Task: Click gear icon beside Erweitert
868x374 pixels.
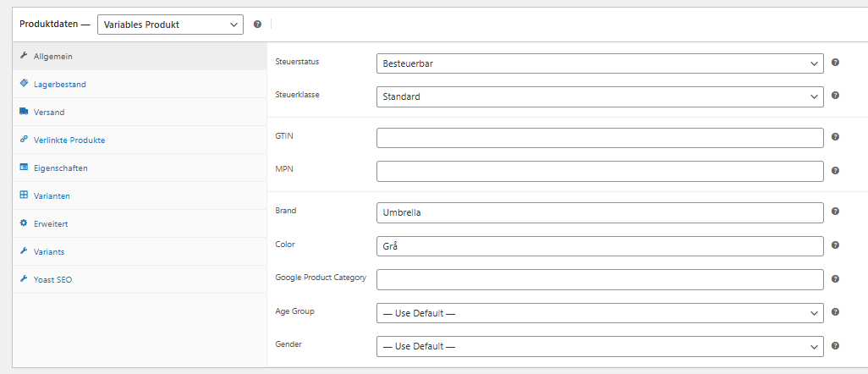Action: pos(23,223)
